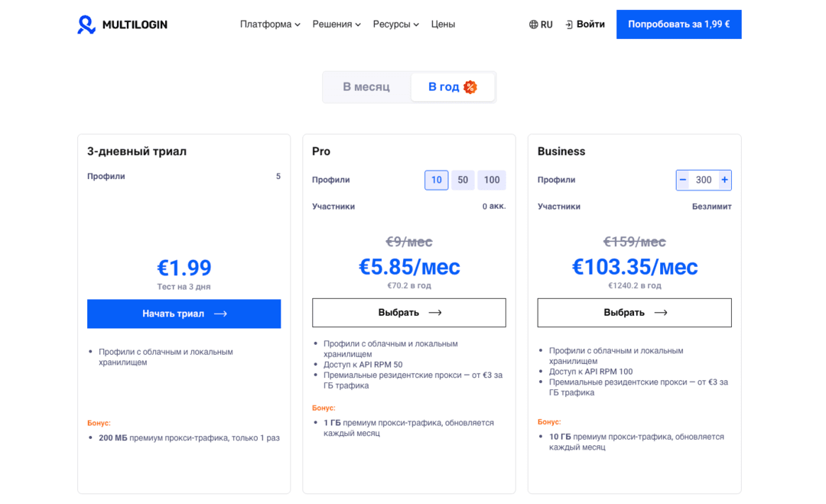Viewport: 826px width, 504px height.
Task: Click the arrow icon on Pro Выбрать
Action: [435, 313]
